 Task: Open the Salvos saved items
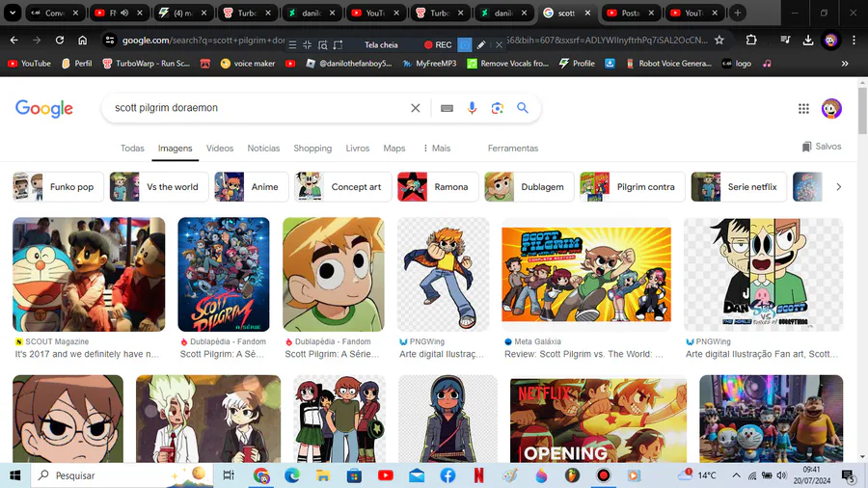tap(822, 147)
